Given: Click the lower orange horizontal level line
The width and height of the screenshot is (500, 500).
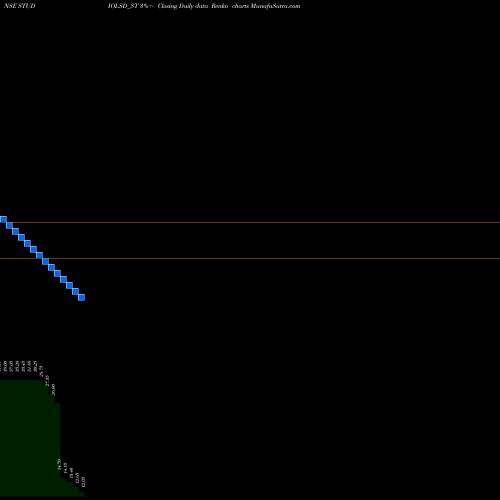Looking at the screenshot, I should tap(250, 258).
